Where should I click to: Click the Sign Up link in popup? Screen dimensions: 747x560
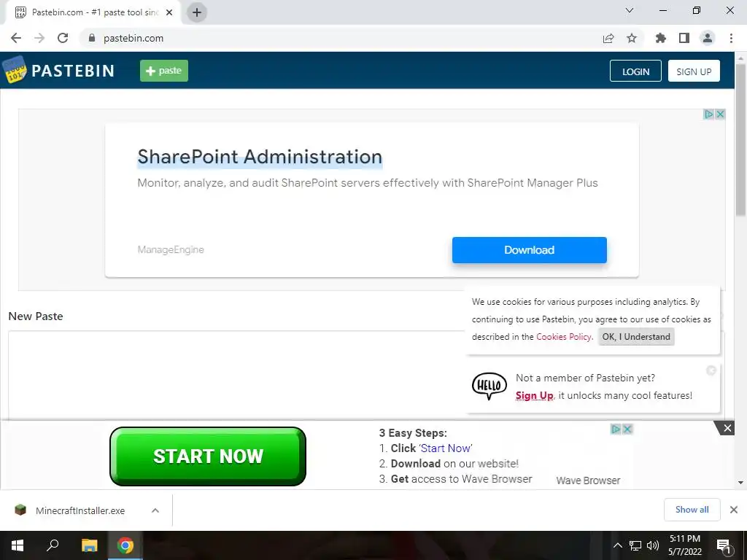(x=534, y=395)
